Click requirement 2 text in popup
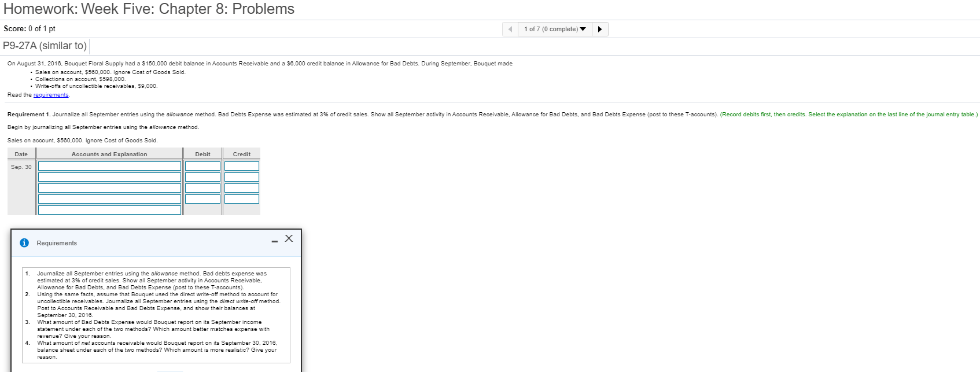 pyautogui.click(x=159, y=305)
